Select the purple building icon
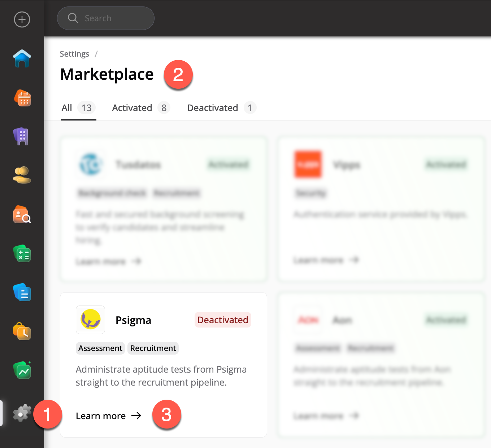 point(21,137)
